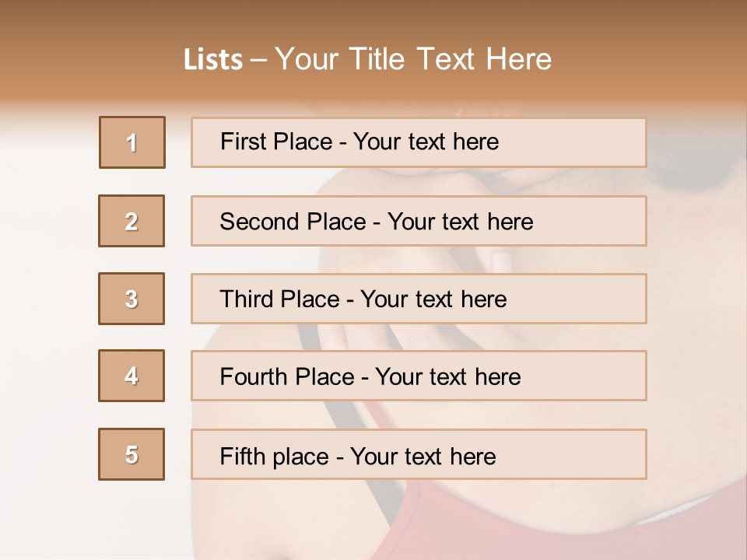Click 'Your Title Text Here' heading

[x=413, y=59]
